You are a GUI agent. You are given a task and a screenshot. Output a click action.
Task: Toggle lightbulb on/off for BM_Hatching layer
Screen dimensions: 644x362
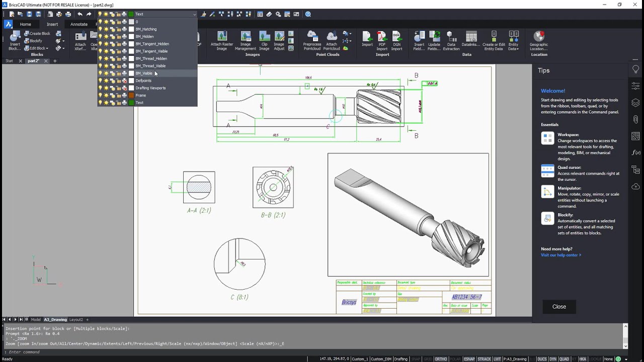point(100,29)
